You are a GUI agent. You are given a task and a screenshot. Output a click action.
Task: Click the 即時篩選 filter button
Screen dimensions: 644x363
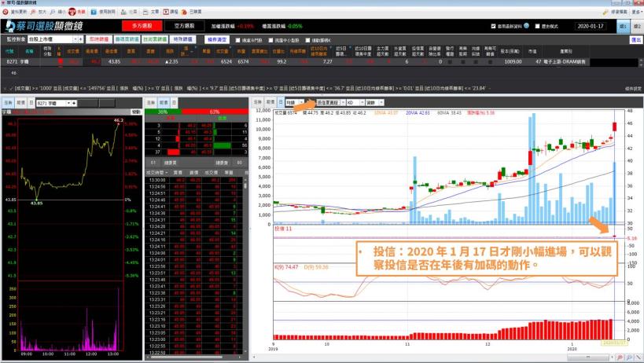tap(99, 39)
